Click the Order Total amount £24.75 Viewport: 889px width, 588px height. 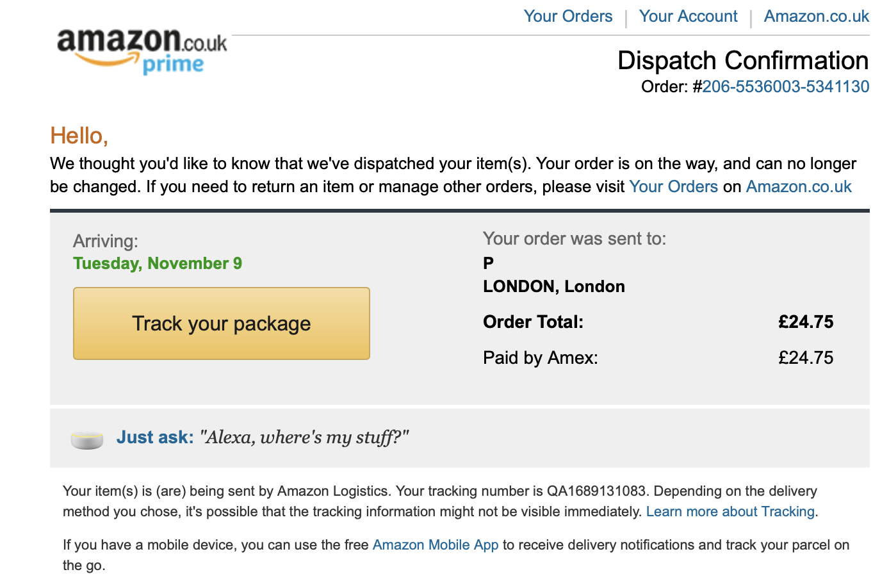806,322
